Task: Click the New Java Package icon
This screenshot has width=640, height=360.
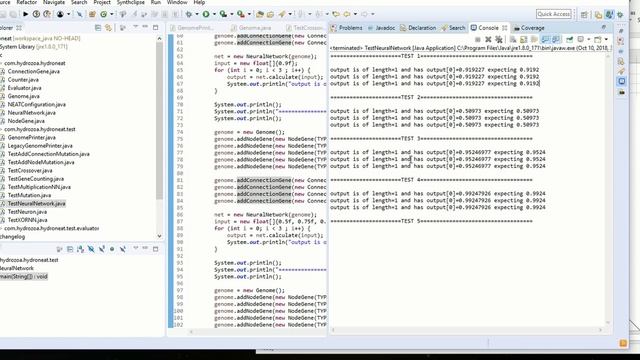Action: tap(92, 14)
